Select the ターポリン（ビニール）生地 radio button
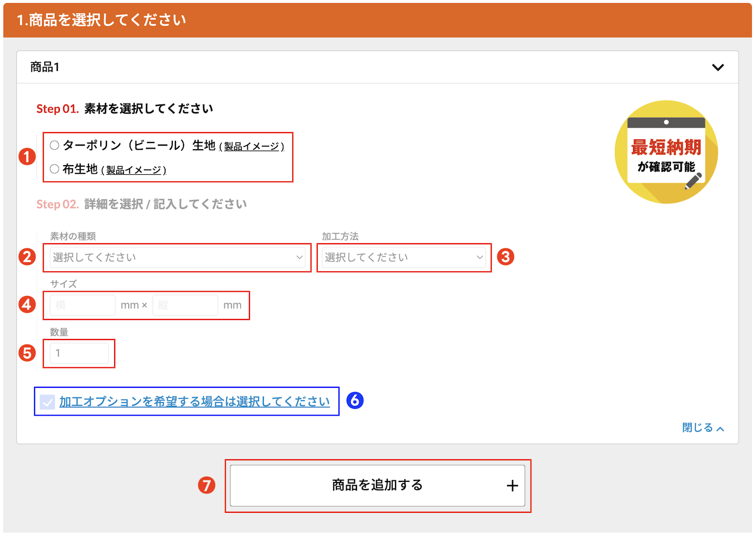756x537 pixels. pos(55,145)
